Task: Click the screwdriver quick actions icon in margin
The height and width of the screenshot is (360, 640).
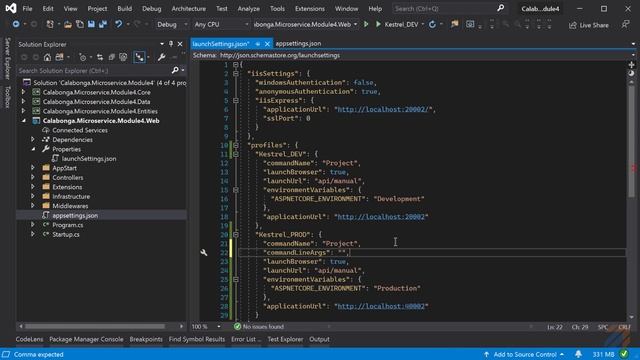Action: [204, 253]
